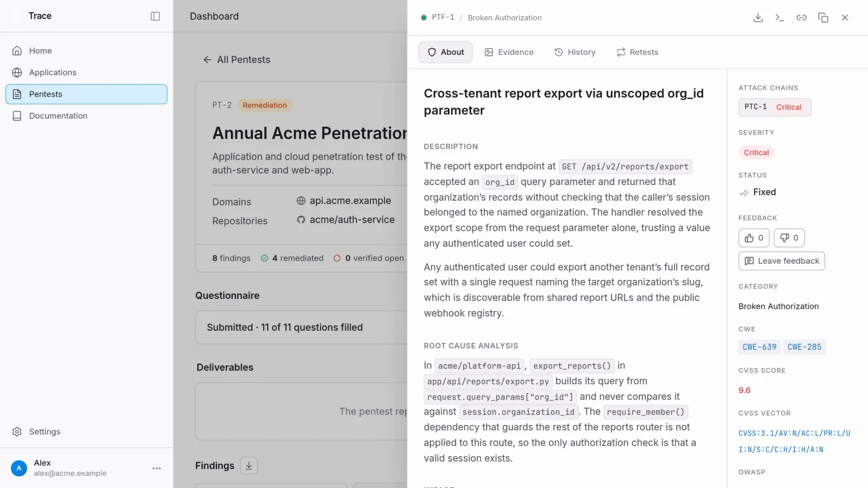The height and width of the screenshot is (488, 868).
Task: Open the user account options ellipsis
Action: tap(157, 468)
